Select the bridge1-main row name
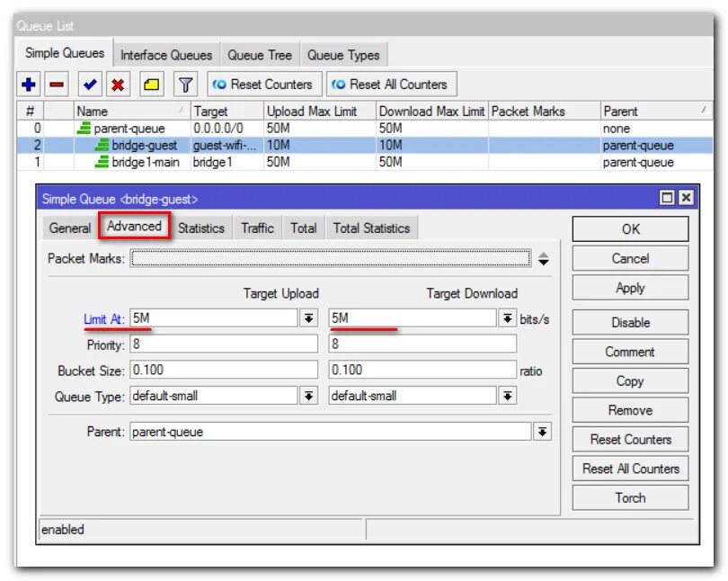 [146, 163]
